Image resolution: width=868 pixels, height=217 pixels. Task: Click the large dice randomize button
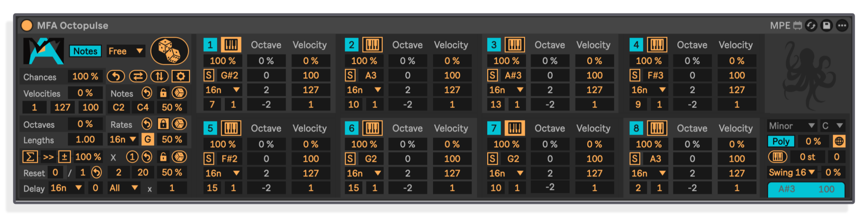(170, 51)
